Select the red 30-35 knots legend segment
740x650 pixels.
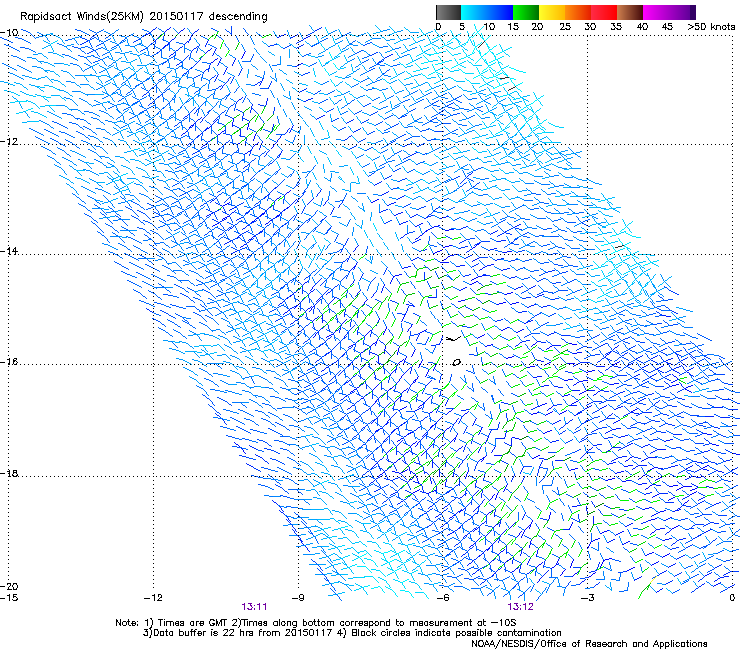[x=604, y=12]
